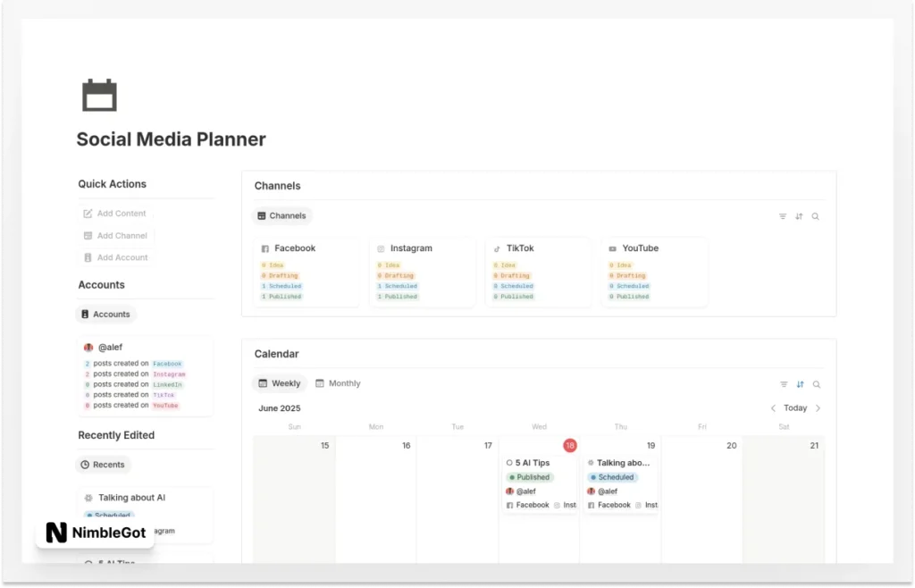Open the filter icon in Channels panel

coord(782,216)
